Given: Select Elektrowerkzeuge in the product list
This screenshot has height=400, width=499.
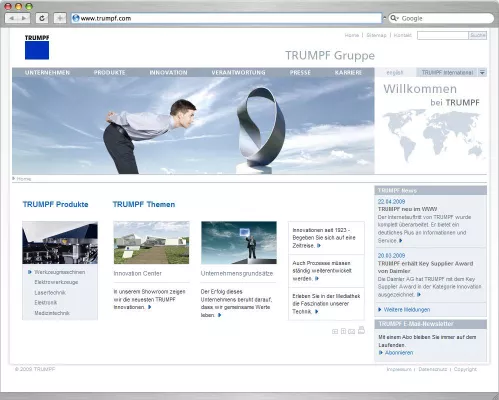Looking at the screenshot, I should (56, 282).
